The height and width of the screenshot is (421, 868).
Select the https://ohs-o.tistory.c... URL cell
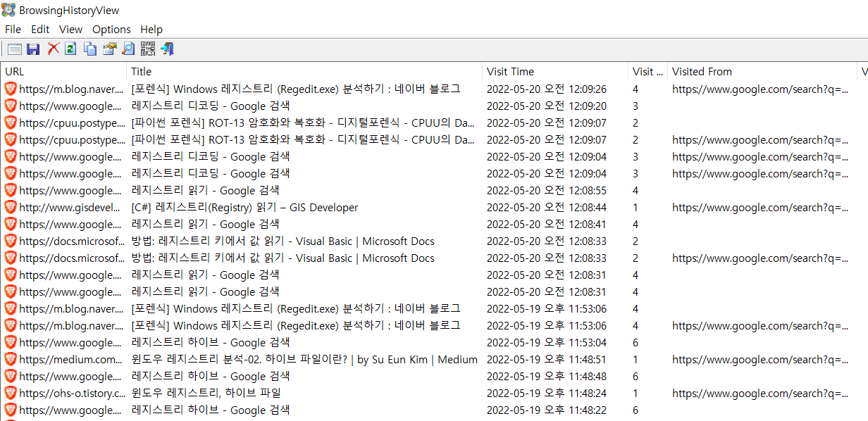72,393
